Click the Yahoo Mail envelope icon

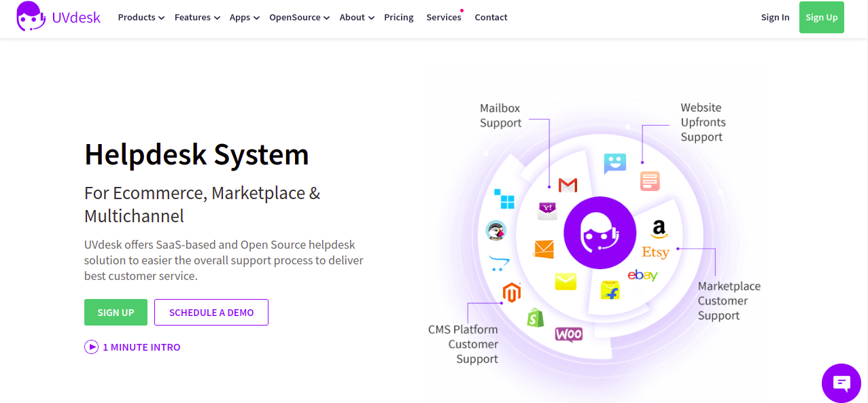pos(546,210)
